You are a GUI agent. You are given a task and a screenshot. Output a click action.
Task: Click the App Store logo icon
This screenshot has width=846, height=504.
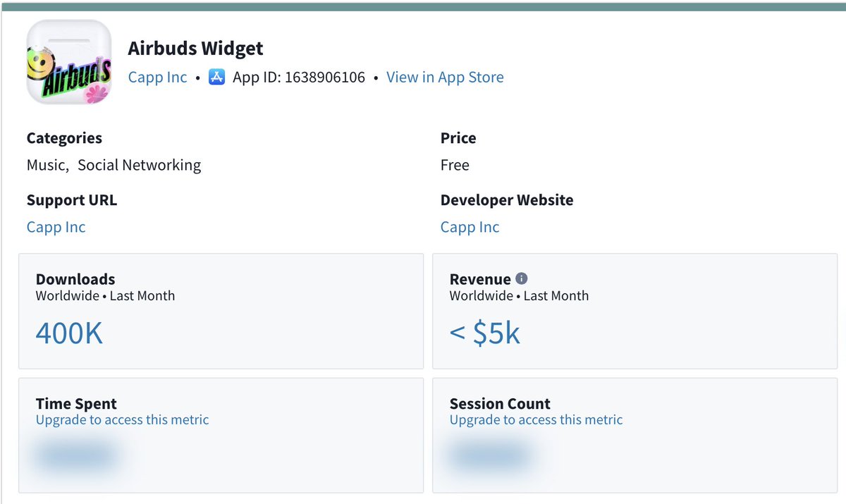[x=217, y=77]
